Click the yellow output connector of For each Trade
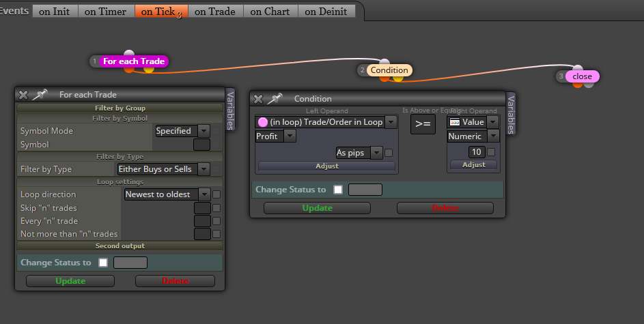Image resolution: width=644 pixels, height=324 pixels. coord(149,70)
